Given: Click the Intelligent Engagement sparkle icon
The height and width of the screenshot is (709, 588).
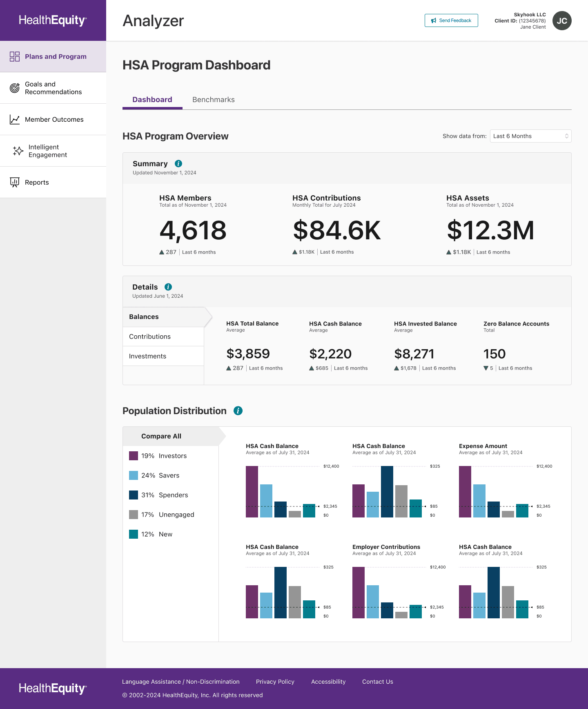Looking at the screenshot, I should [18, 151].
